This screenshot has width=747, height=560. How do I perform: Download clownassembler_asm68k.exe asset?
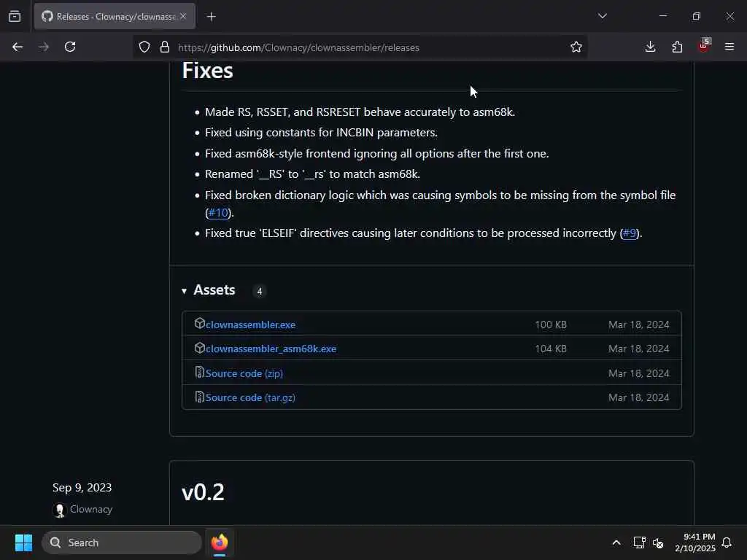[x=271, y=349]
